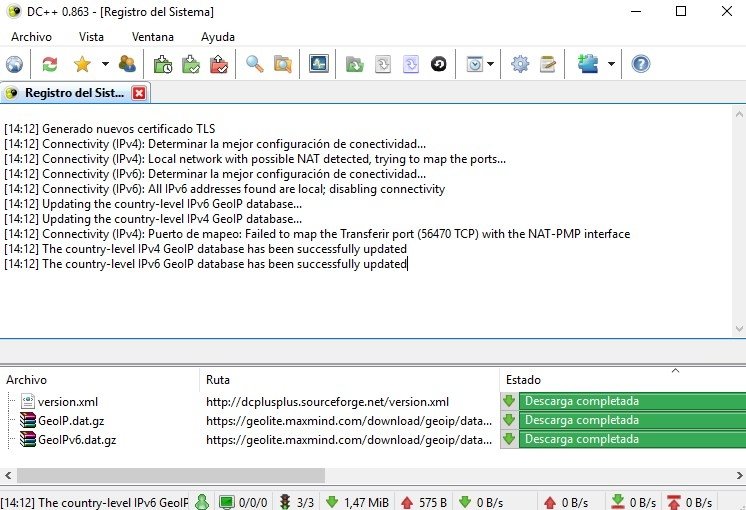Click Descarga completada bar for GeoIPv6.dat.gz

(632, 439)
